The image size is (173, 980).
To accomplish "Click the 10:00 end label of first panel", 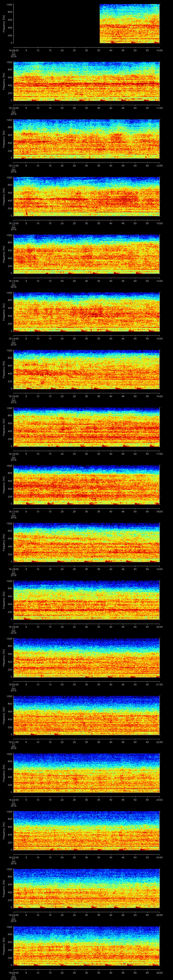I will pos(159,50).
